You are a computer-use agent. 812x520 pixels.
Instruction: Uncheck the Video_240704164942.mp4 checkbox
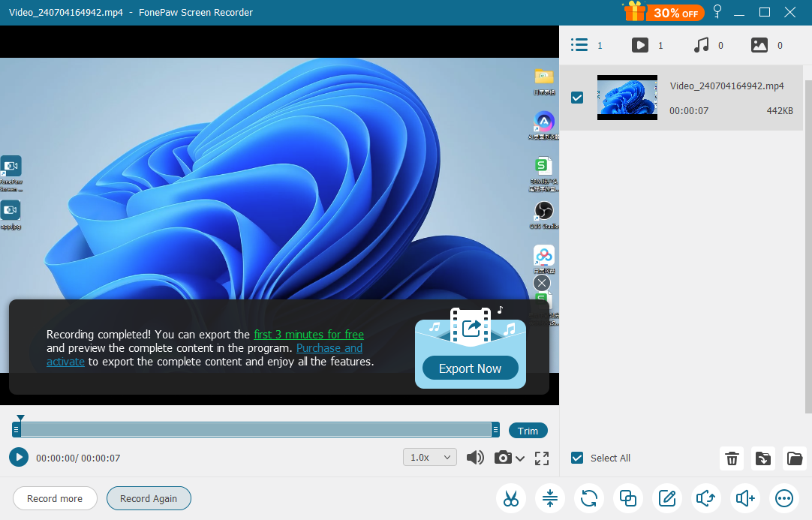pos(577,98)
